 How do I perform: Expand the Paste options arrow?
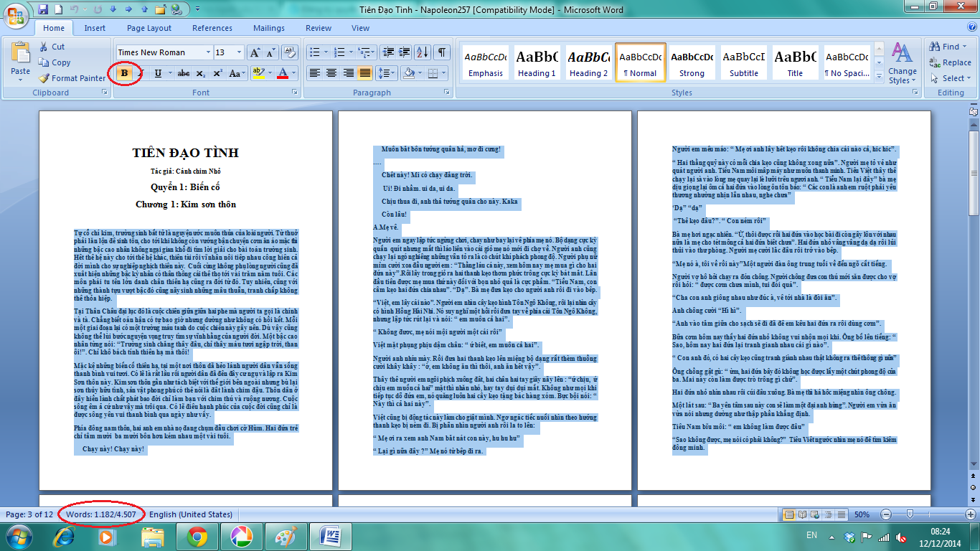20,78
